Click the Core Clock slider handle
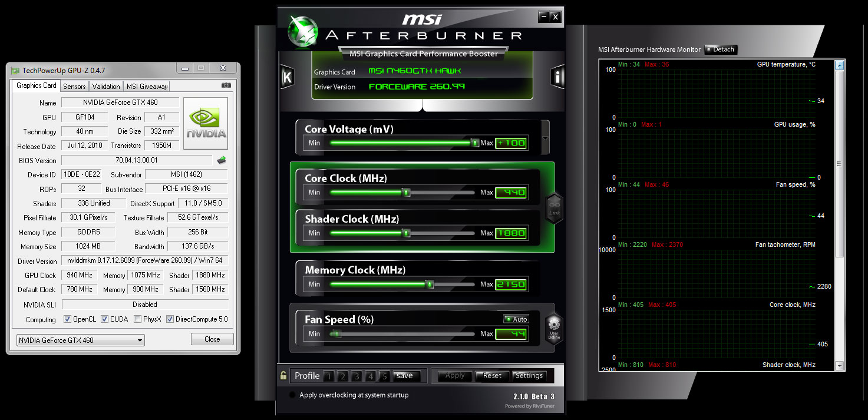This screenshot has height=420, width=868. (x=406, y=192)
